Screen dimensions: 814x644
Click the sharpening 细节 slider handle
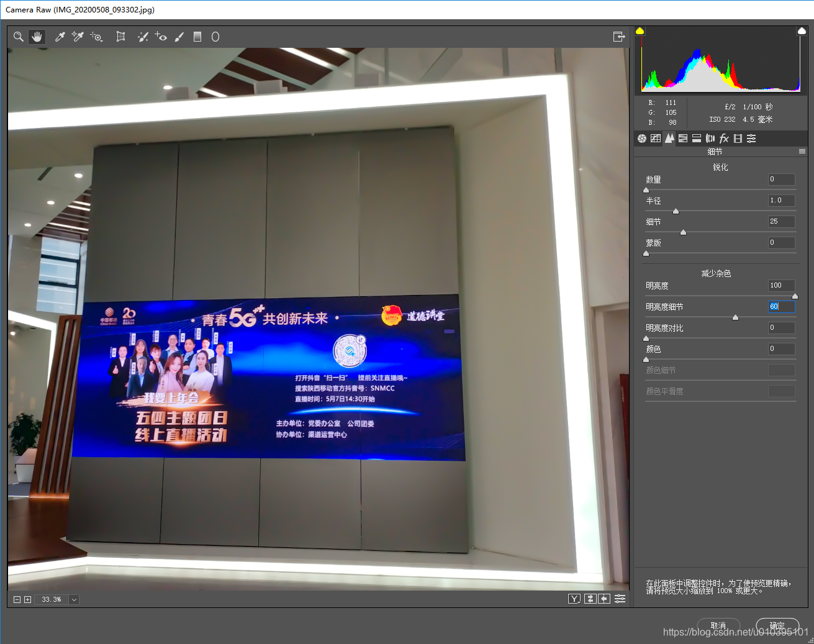click(683, 233)
